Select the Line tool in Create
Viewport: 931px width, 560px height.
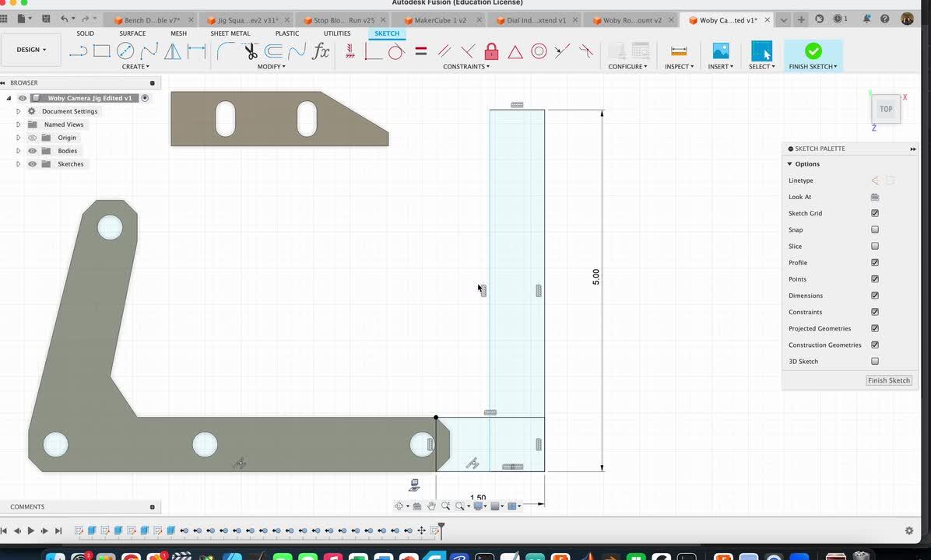[x=78, y=51]
